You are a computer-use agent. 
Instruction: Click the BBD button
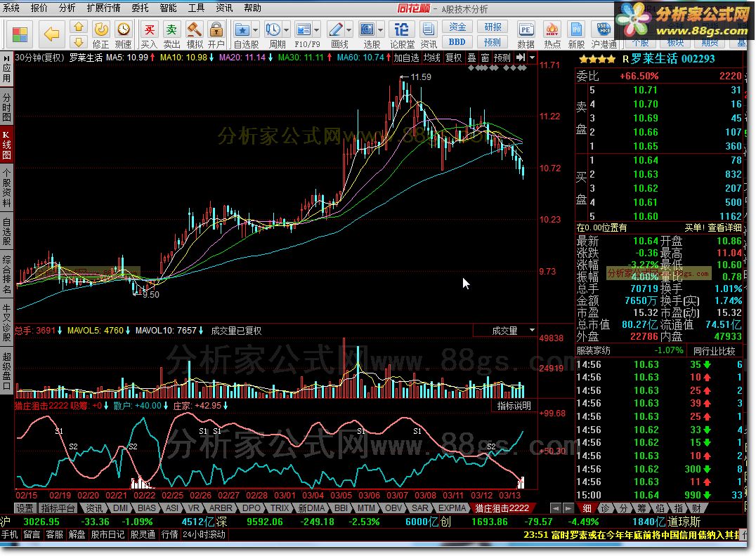457,42
